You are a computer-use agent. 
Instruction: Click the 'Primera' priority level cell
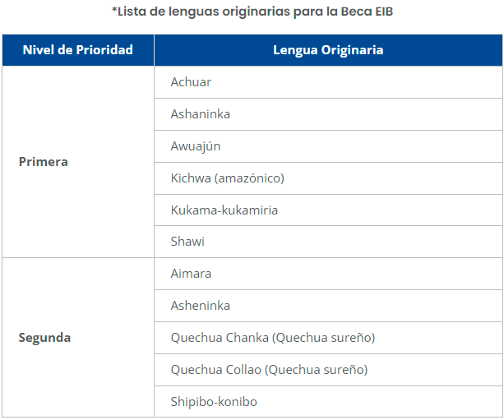[44, 162]
